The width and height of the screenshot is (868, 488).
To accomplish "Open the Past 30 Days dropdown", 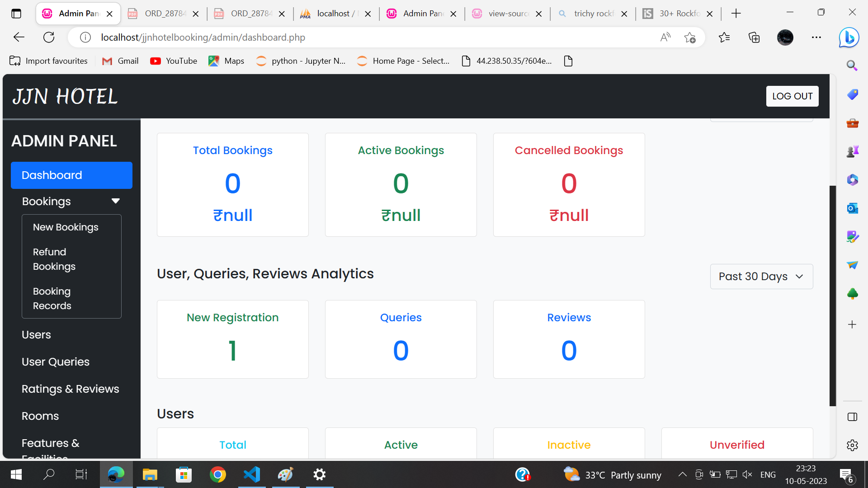I will (x=761, y=276).
